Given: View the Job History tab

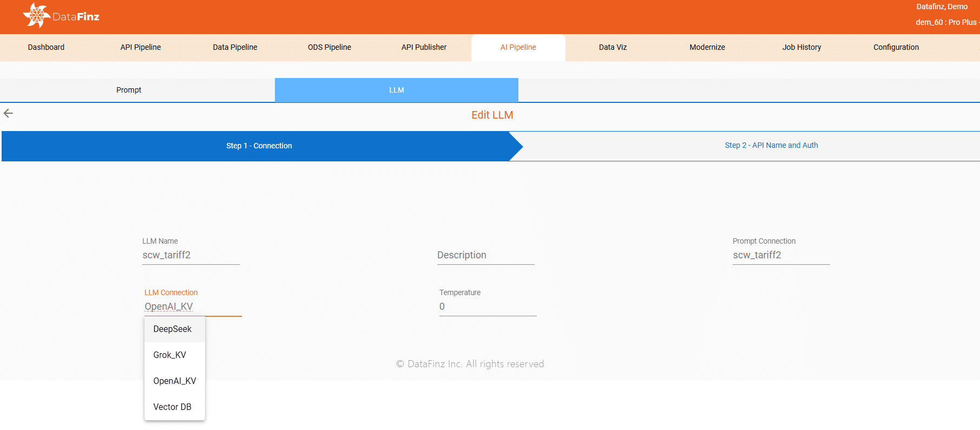Looking at the screenshot, I should (801, 48).
